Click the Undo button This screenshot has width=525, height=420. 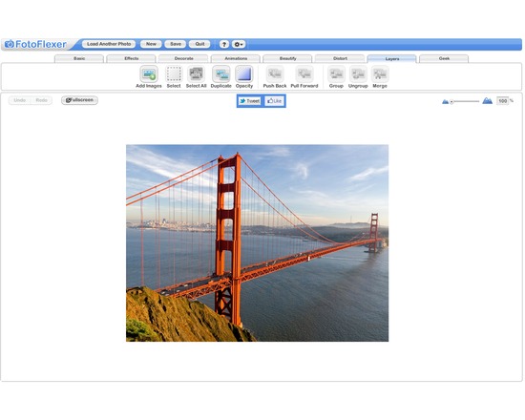20,100
